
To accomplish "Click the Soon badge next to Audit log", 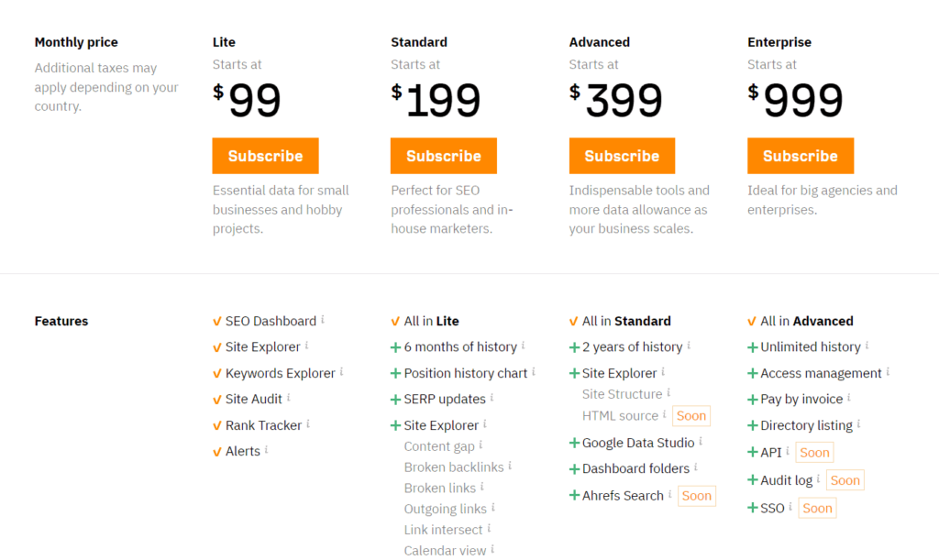I will click(845, 480).
